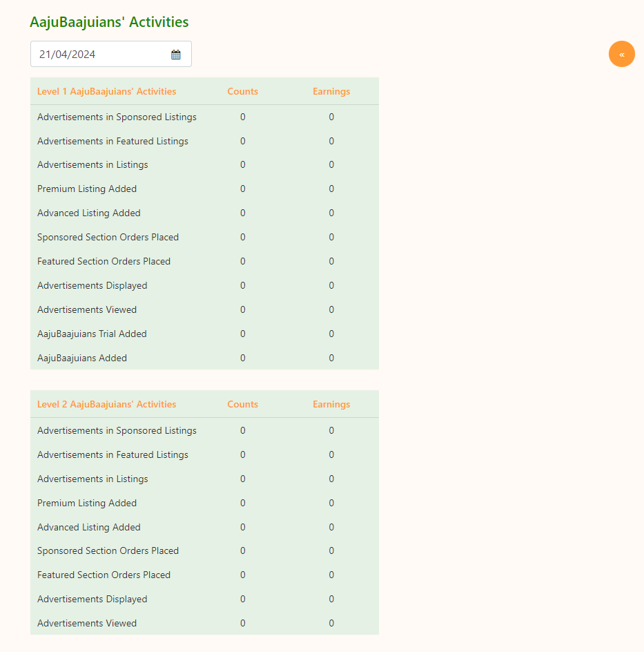Click the Earnings column header in Level 2

pos(331,405)
